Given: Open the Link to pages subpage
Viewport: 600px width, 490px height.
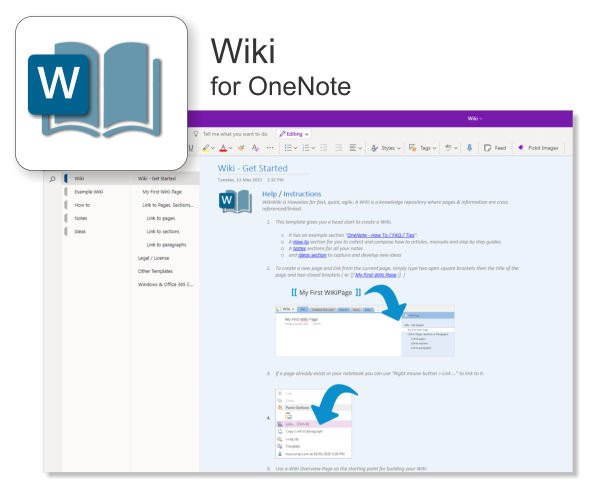Looking at the screenshot, I should click(x=165, y=218).
